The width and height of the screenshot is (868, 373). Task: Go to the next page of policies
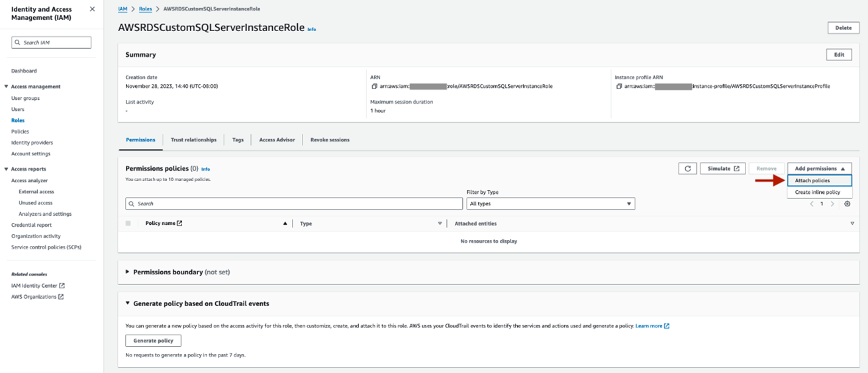pyautogui.click(x=832, y=204)
